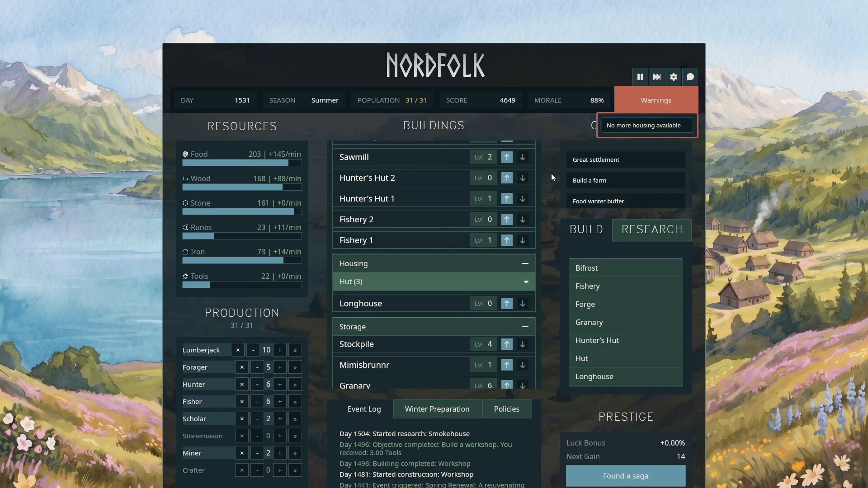
Task: Click the Runes resource bar
Action: tap(242, 236)
